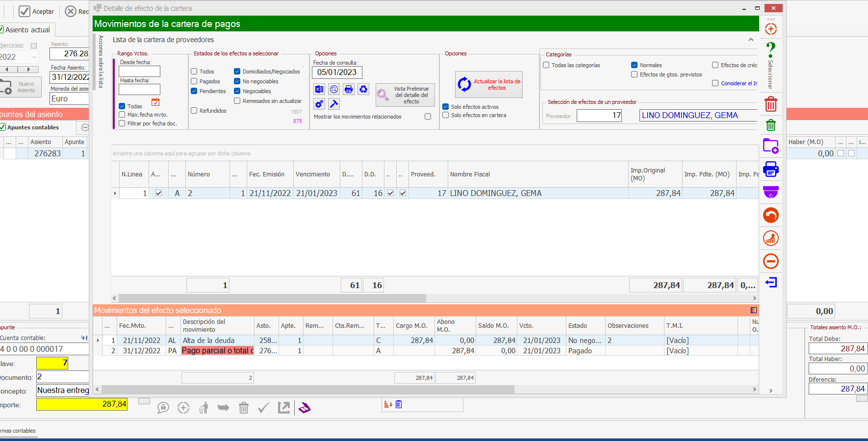Open Vista Preliminar del detalle del efecto

tap(406, 95)
